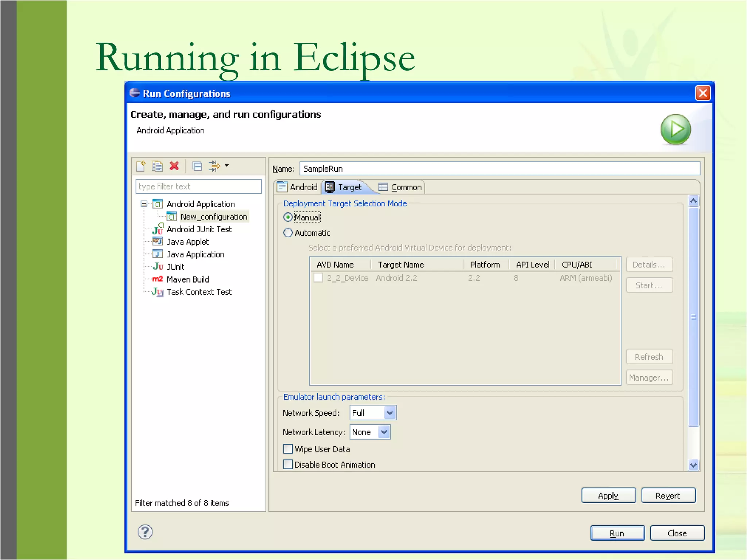Click the 'Android 2.2' target name cell
The image size is (747, 560).
click(396, 278)
